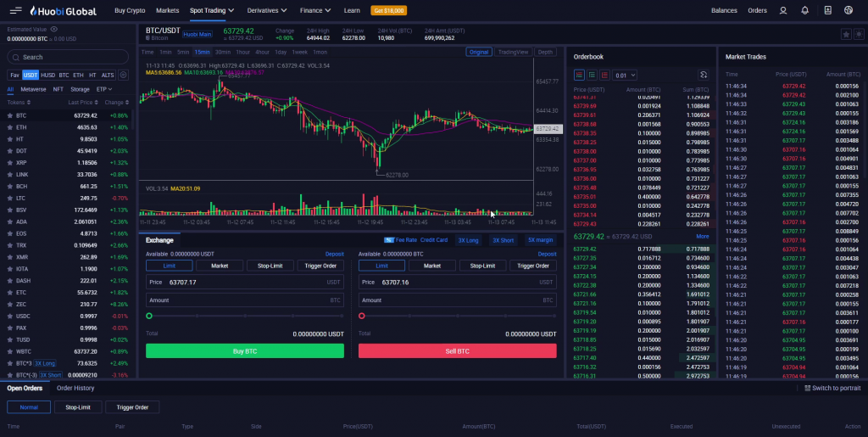Sort token list by Change column
The width and height of the screenshot is (868, 437).
117,103
